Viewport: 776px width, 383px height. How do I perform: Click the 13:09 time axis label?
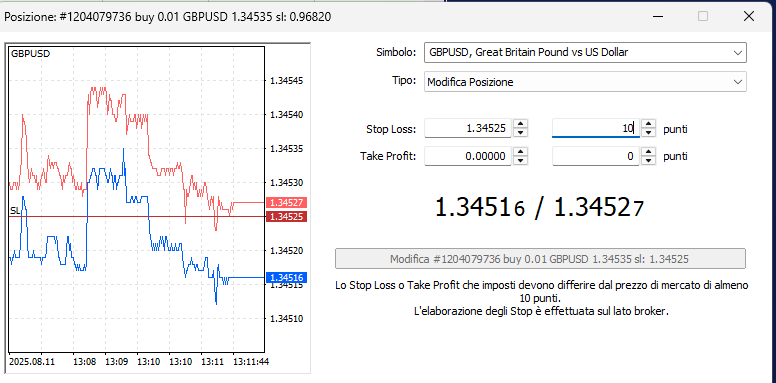tap(116, 362)
